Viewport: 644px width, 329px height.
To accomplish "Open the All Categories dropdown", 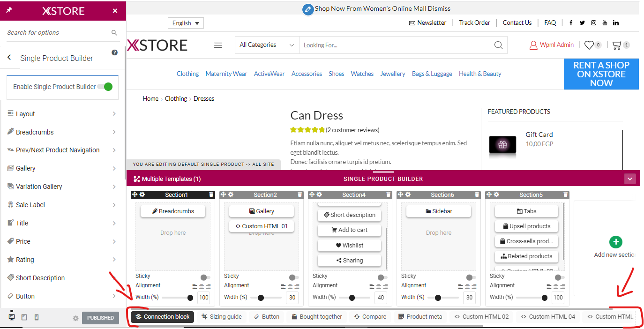I will 267,45.
